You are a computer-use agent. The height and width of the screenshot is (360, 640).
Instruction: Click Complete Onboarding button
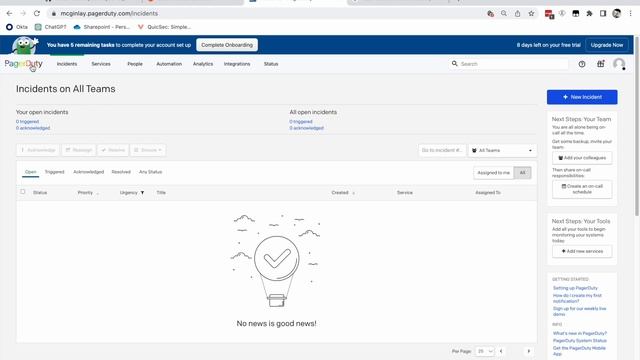point(227,45)
